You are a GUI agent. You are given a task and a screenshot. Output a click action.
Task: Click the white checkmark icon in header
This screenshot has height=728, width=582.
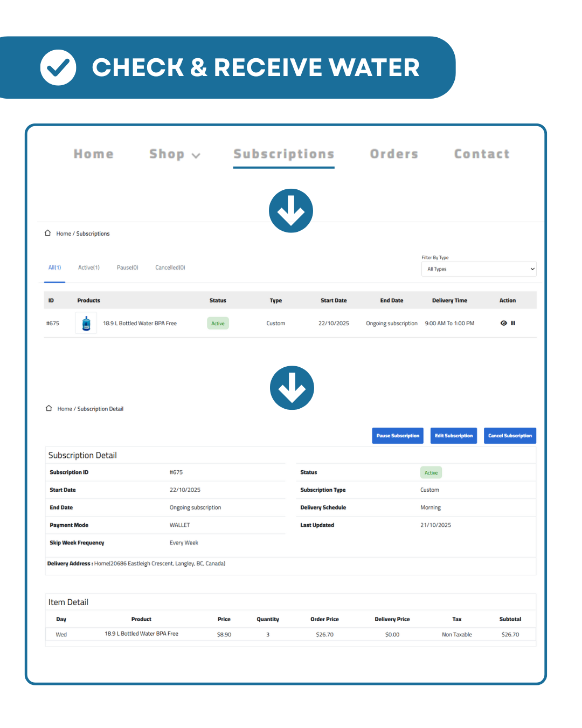58,67
